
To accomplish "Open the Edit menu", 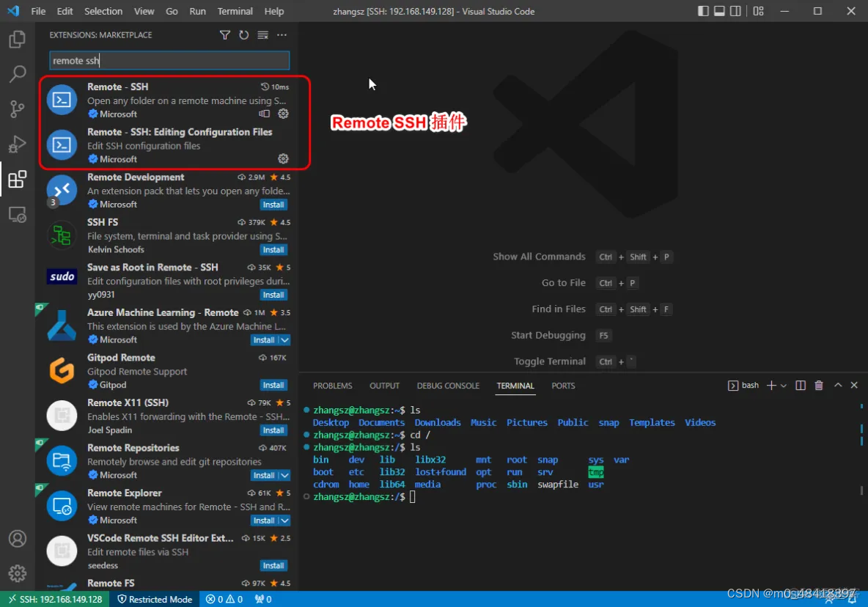I will 65,11.
